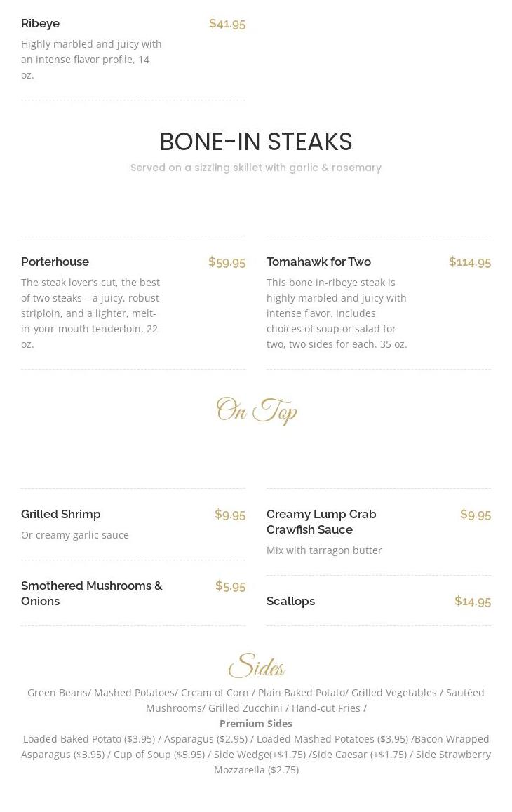512x812 pixels.
Task: Open the Grilled Shrimp topping item
Action: [61, 514]
